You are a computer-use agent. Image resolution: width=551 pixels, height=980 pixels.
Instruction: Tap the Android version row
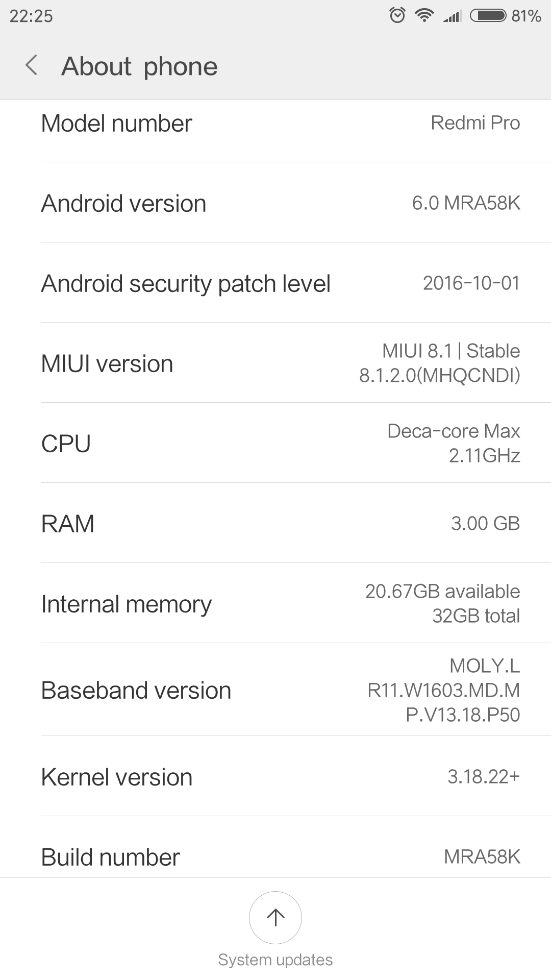click(x=275, y=203)
